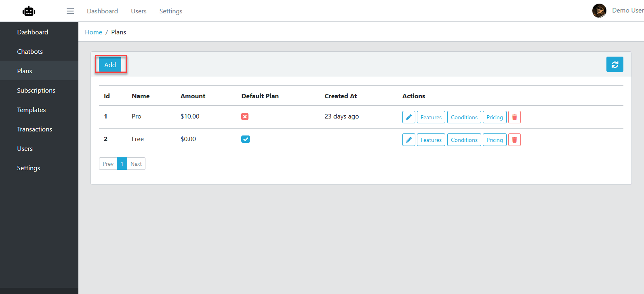
Task: Open Pricing for the Free plan
Action: pyautogui.click(x=495, y=140)
